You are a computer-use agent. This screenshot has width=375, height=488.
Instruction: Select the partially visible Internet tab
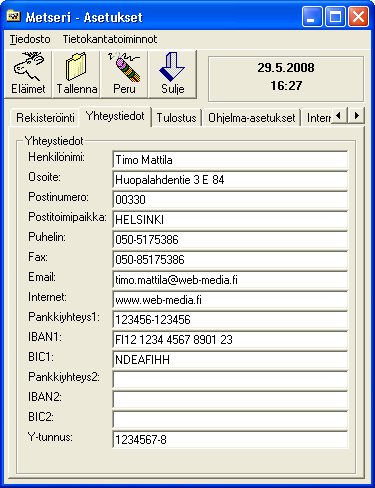(318, 118)
